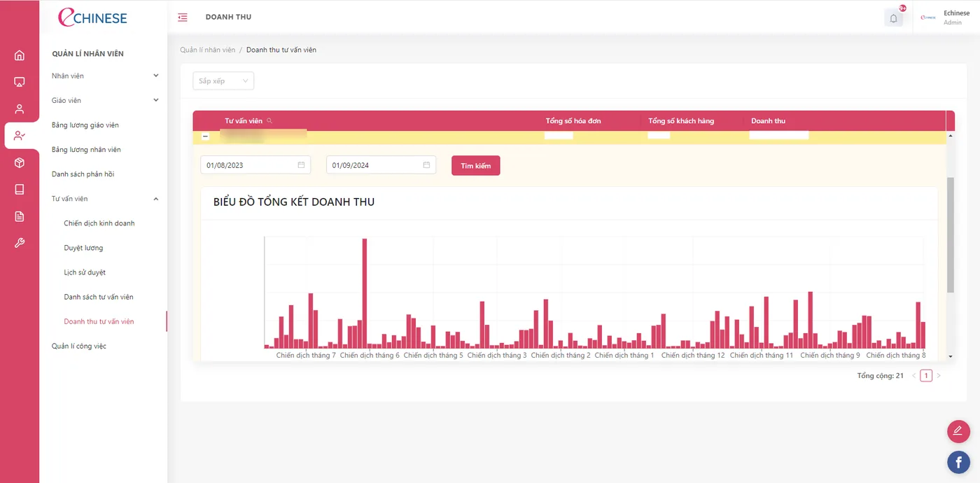Select the document icon in the left rail
This screenshot has height=483, width=980.
click(x=20, y=216)
